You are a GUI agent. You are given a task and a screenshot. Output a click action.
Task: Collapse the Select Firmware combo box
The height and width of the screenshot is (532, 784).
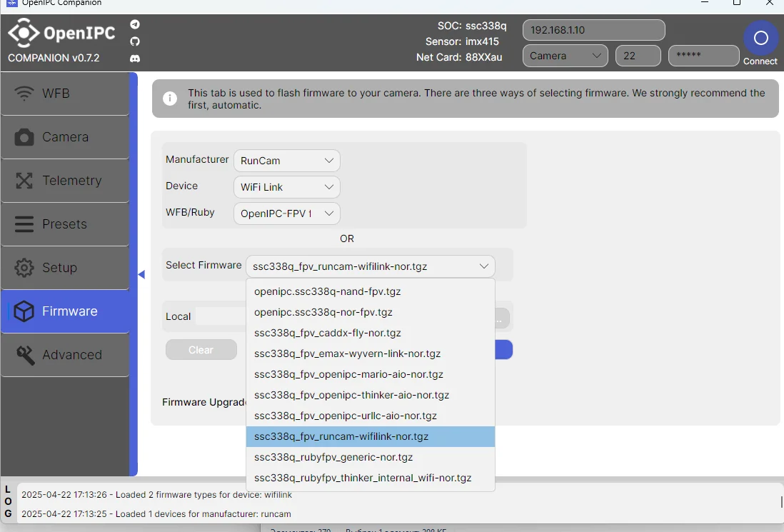tap(370, 266)
